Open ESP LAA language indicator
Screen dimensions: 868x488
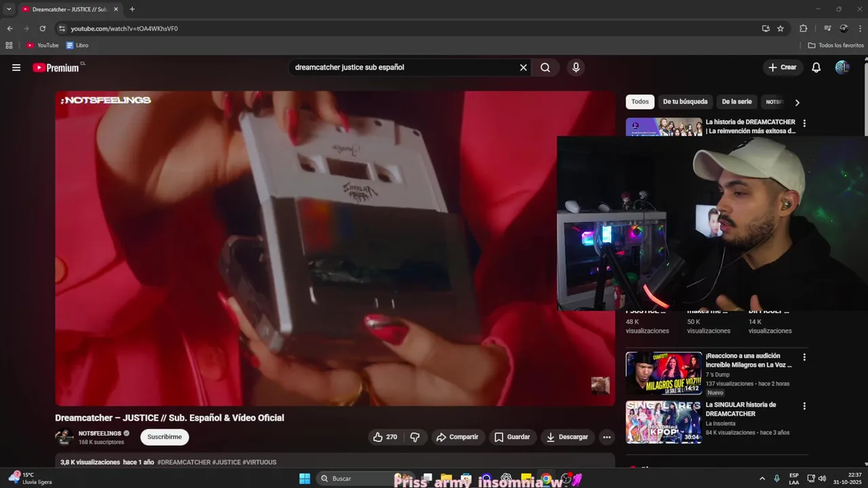[x=794, y=479]
